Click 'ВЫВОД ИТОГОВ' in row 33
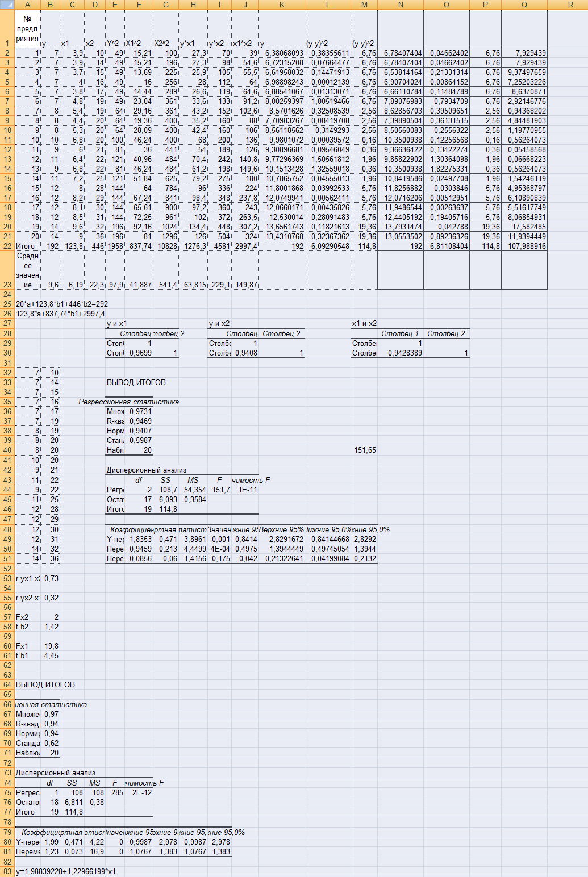Image resolution: width=588 pixels, height=877 pixels. coord(136,382)
